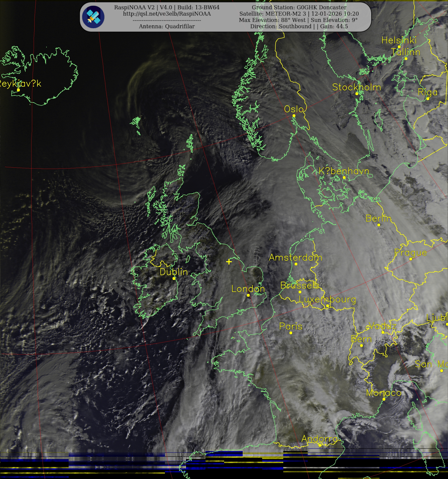Click the RaspiNOAA satellite logo icon
Viewport: 448px width, 479px height.
coord(93,17)
